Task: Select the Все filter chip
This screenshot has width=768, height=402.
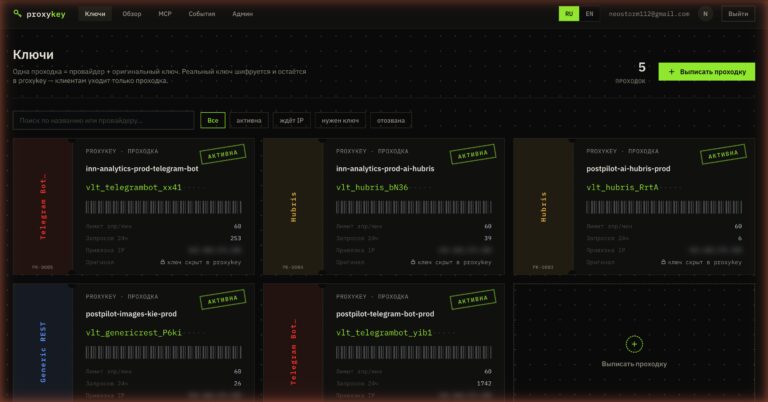Action: coord(213,120)
